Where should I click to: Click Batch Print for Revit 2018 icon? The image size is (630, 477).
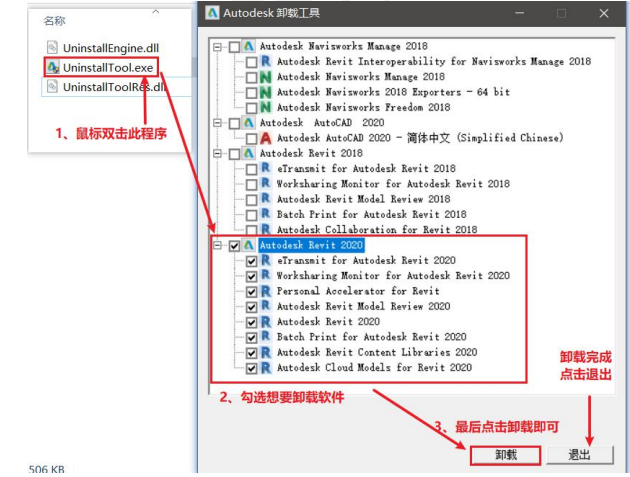click(266, 215)
